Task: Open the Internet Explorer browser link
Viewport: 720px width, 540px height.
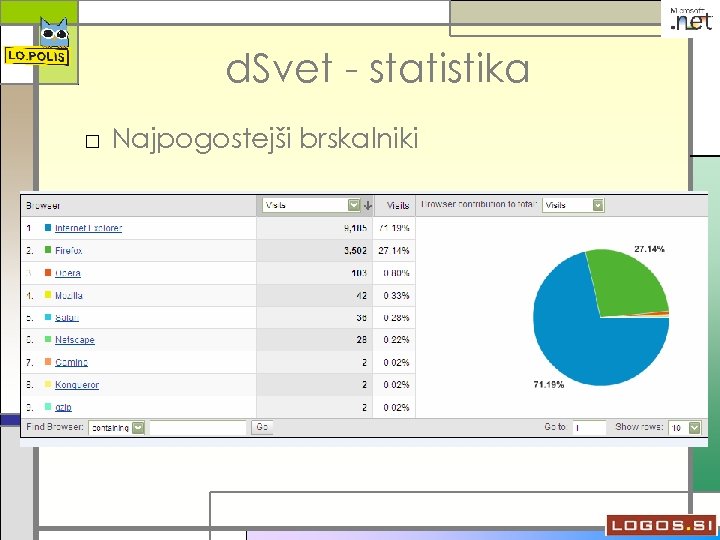Action: [88, 228]
